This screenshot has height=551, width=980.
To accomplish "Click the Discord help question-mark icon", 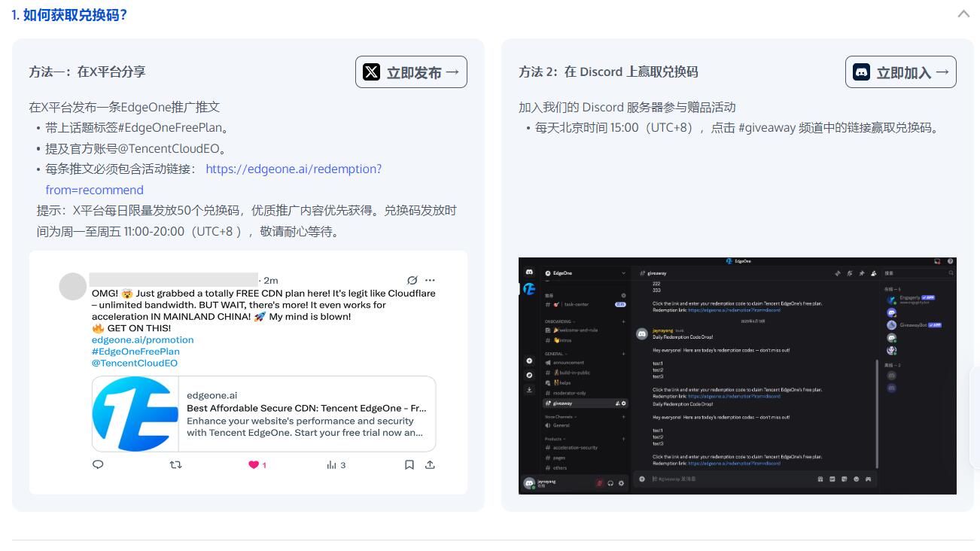I will (950, 261).
